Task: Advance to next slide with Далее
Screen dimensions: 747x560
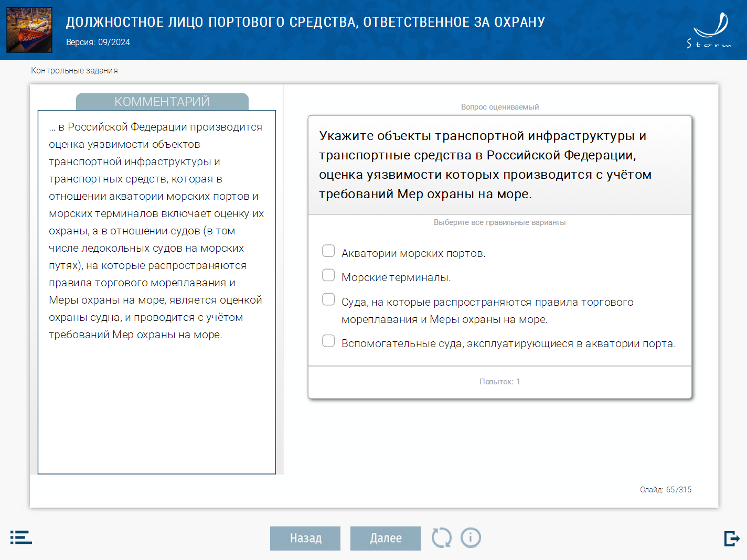Action: tap(386, 539)
